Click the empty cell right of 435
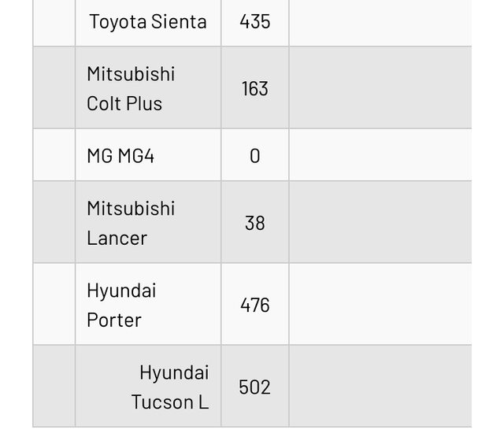This screenshot has height=437, width=504. (380, 21)
